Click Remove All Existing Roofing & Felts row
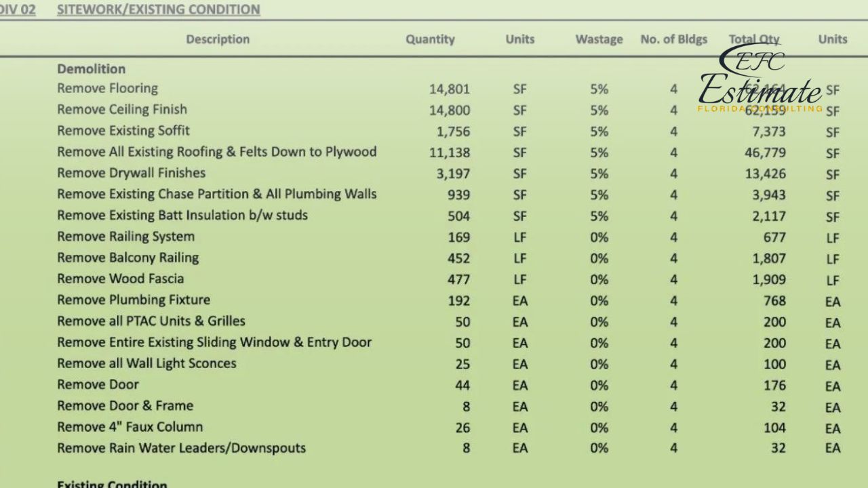 coord(217,152)
